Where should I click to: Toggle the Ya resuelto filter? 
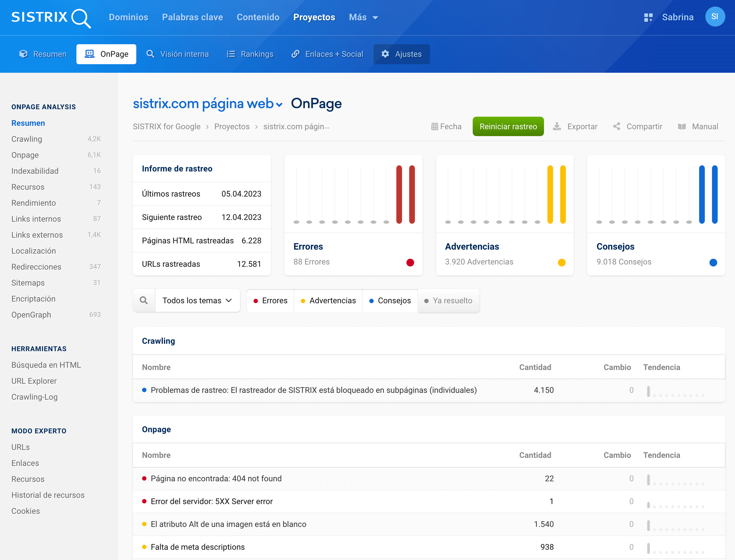point(448,300)
